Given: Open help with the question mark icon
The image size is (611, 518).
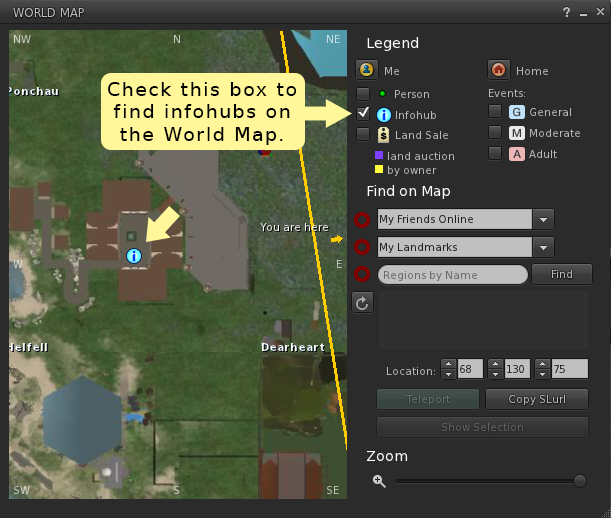Looking at the screenshot, I should [567, 12].
